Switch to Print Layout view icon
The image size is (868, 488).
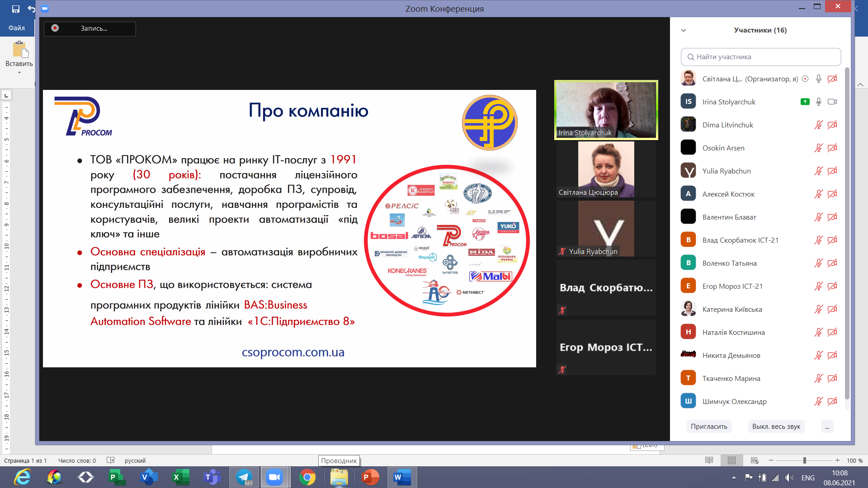click(x=732, y=460)
